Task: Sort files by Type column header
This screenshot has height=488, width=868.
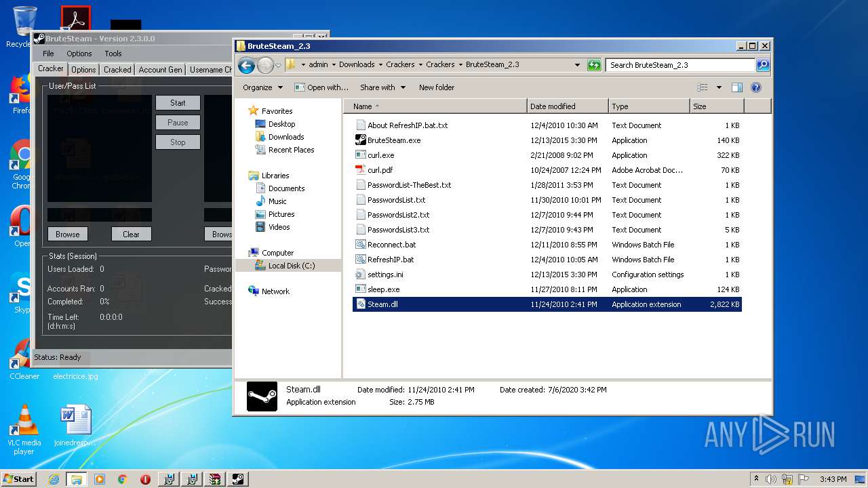Action: coord(649,106)
